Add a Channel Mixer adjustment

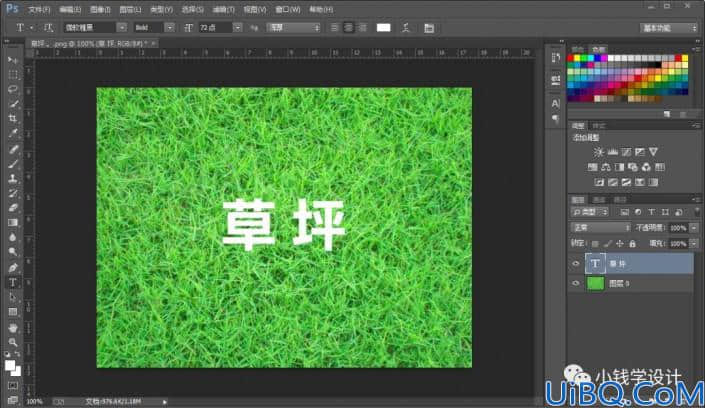coord(646,167)
